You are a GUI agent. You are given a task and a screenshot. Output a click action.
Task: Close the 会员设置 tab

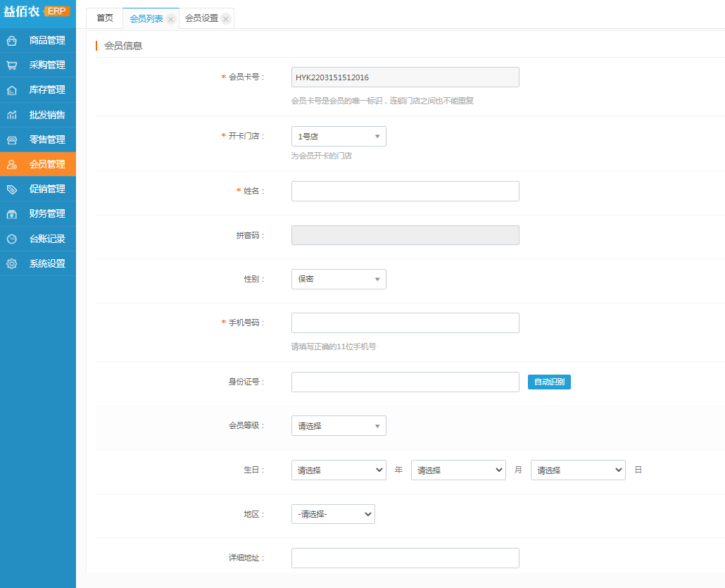pyautogui.click(x=225, y=19)
